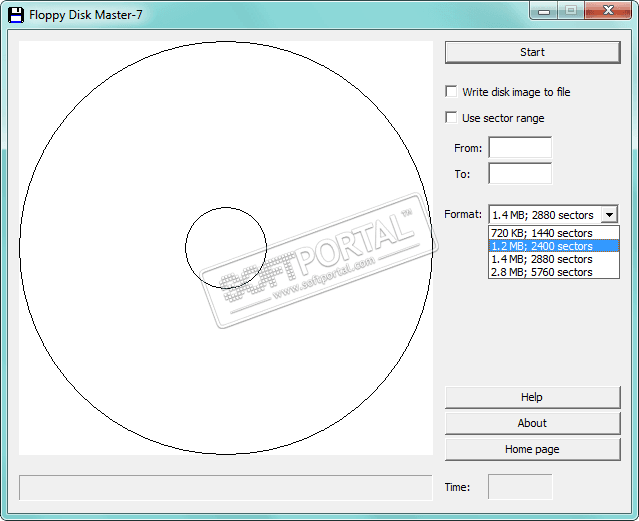This screenshot has height=521, width=639.
Task: Click the Start button
Action: coord(533,52)
